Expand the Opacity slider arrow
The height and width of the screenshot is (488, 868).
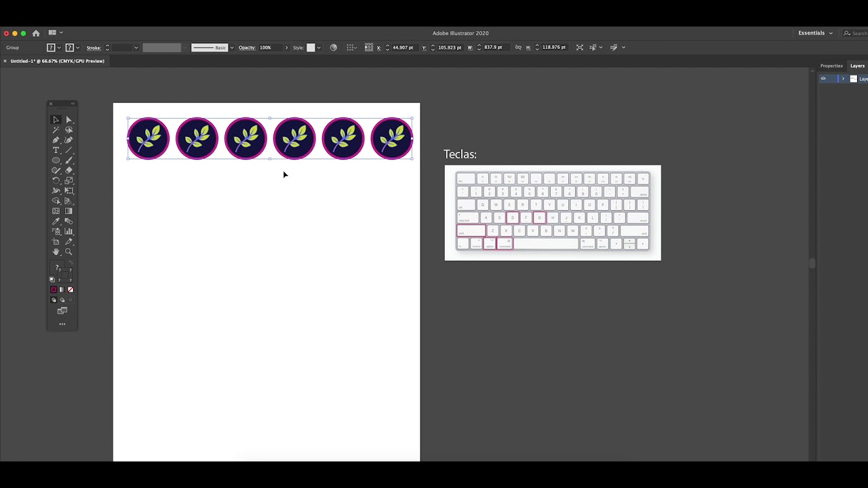(286, 47)
